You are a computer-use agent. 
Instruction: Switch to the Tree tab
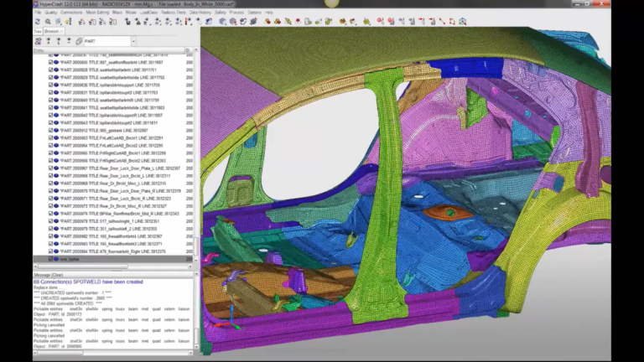click(x=38, y=31)
